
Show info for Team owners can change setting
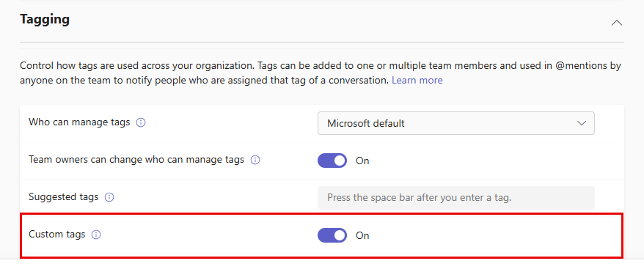tap(255, 161)
